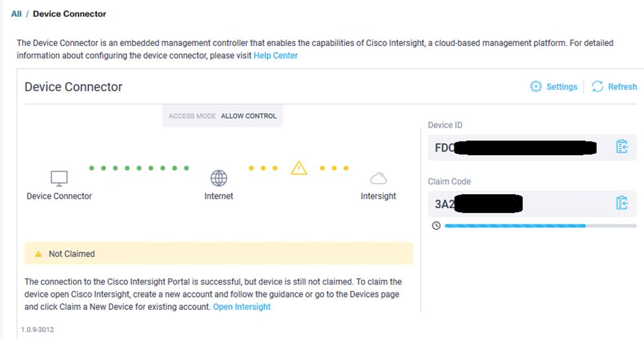This screenshot has width=644, height=339.
Task: Click the Refresh text link
Action: click(622, 87)
